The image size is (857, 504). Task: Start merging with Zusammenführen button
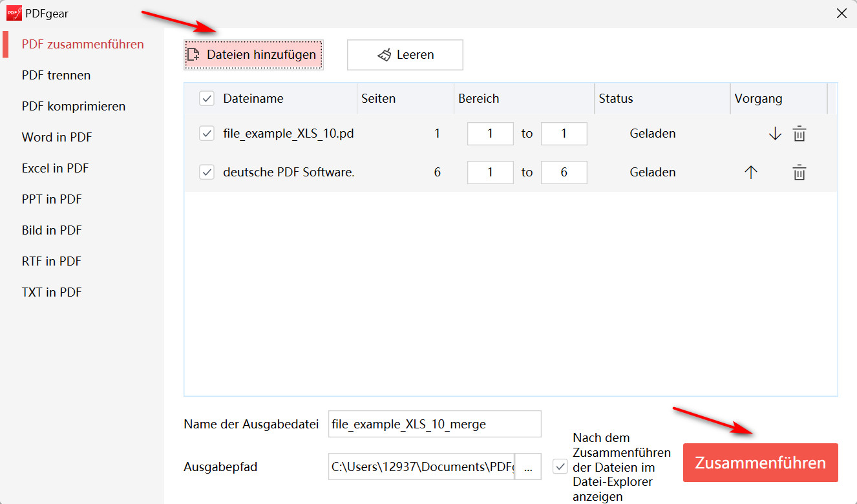pyautogui.click(x=761, y=463)
